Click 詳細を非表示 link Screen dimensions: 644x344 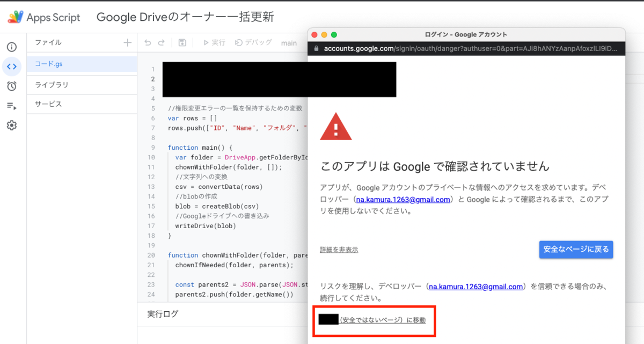(339, 250)
